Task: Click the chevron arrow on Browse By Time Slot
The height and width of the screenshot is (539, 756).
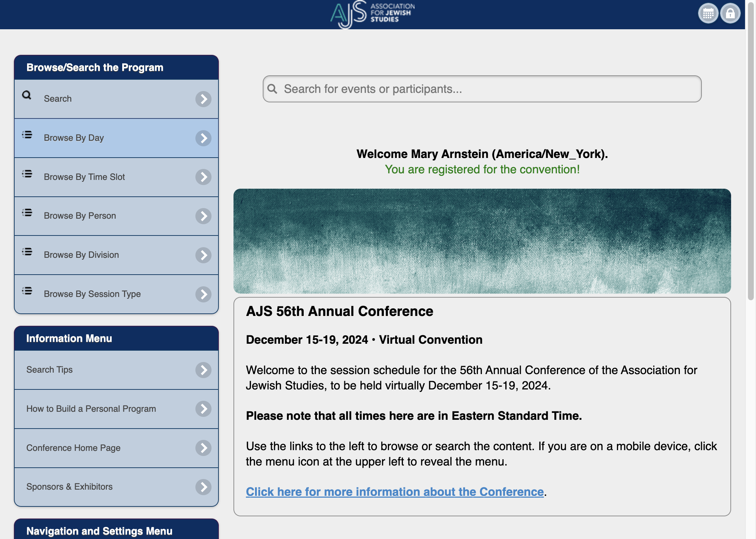Action: coord(203,177)
